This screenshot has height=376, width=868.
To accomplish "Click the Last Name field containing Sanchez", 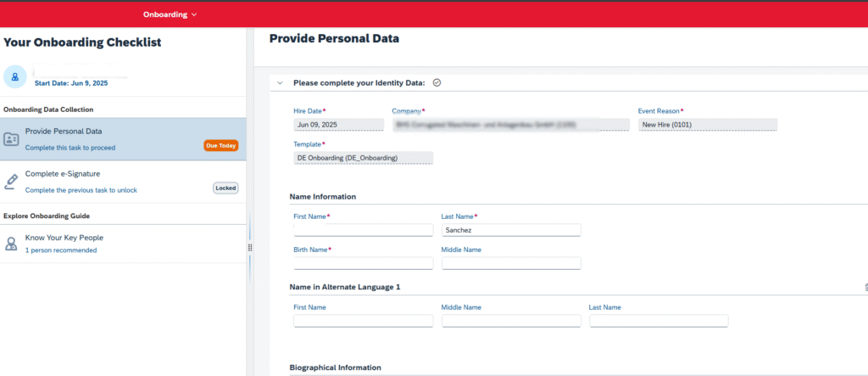I will coord(510,230).
